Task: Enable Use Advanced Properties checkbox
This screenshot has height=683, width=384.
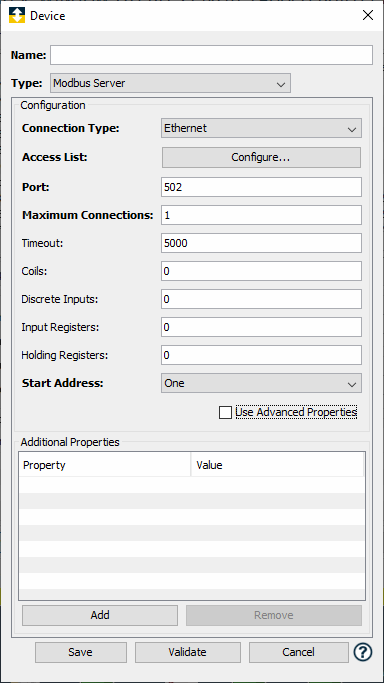Action: click(226, 412)
